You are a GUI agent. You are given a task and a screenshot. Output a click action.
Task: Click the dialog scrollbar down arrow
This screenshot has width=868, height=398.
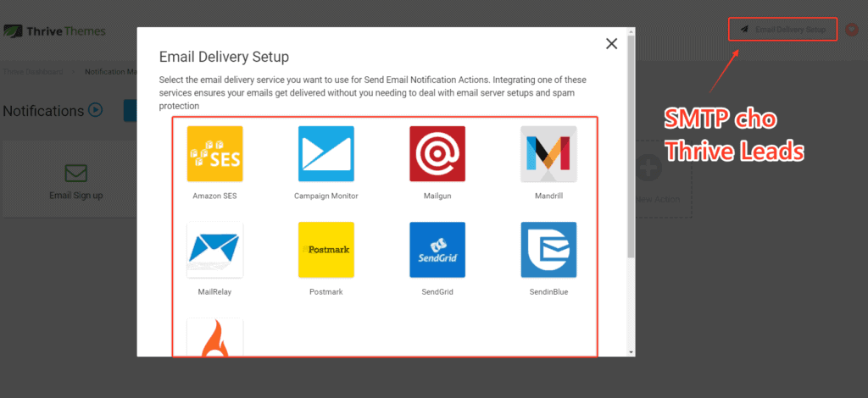point(631,352)
